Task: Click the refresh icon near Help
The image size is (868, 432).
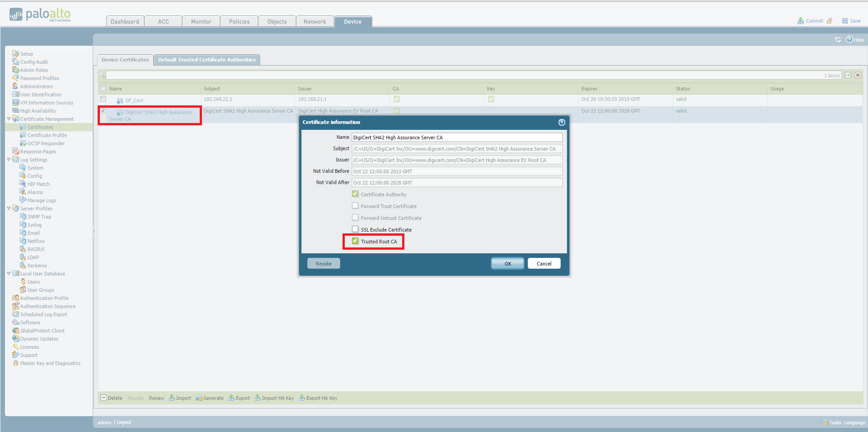Action: [x=838, y=40]
